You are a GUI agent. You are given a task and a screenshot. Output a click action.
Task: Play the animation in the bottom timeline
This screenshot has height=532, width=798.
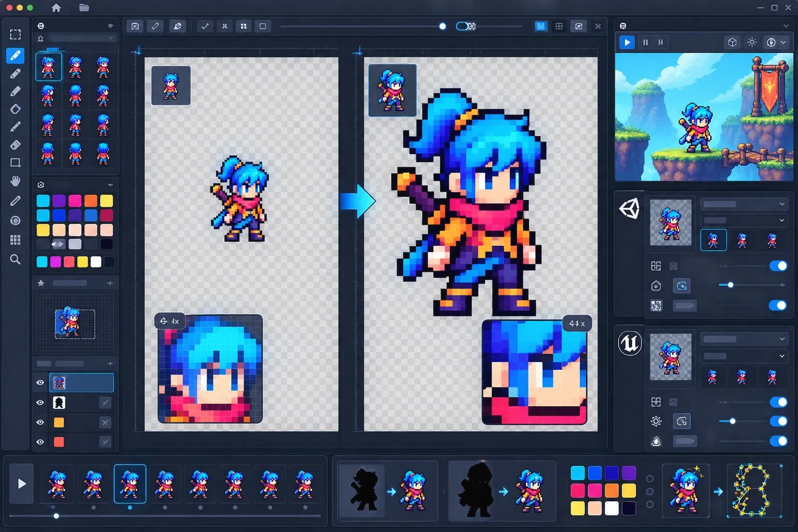[22, 484]
